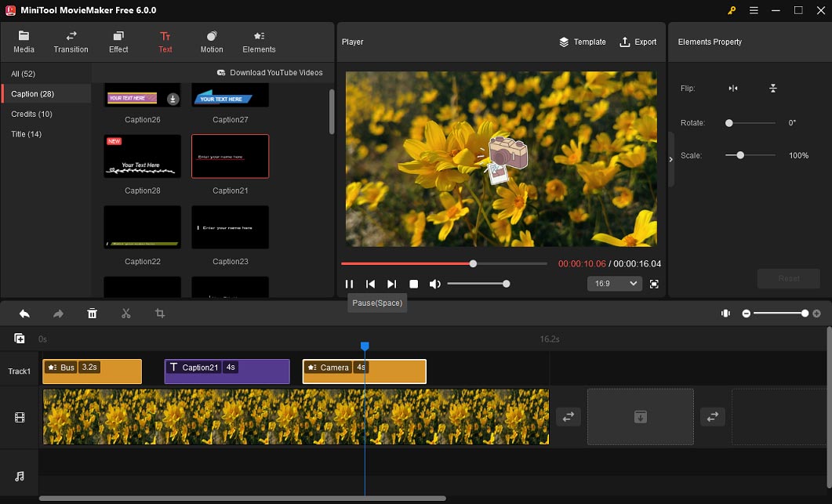This screenshot has width=832, height=504.
Task: Click the Export button
Action: coord(638,42)
